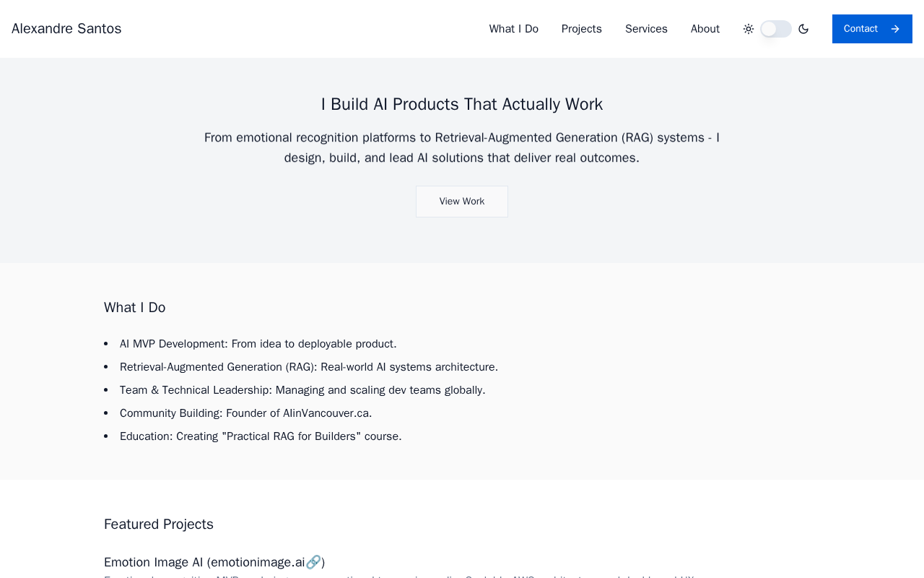
Task: Click the chain link emoji beside emotionimage.ai
Action: pyautogui.click(x=313, y=562)
